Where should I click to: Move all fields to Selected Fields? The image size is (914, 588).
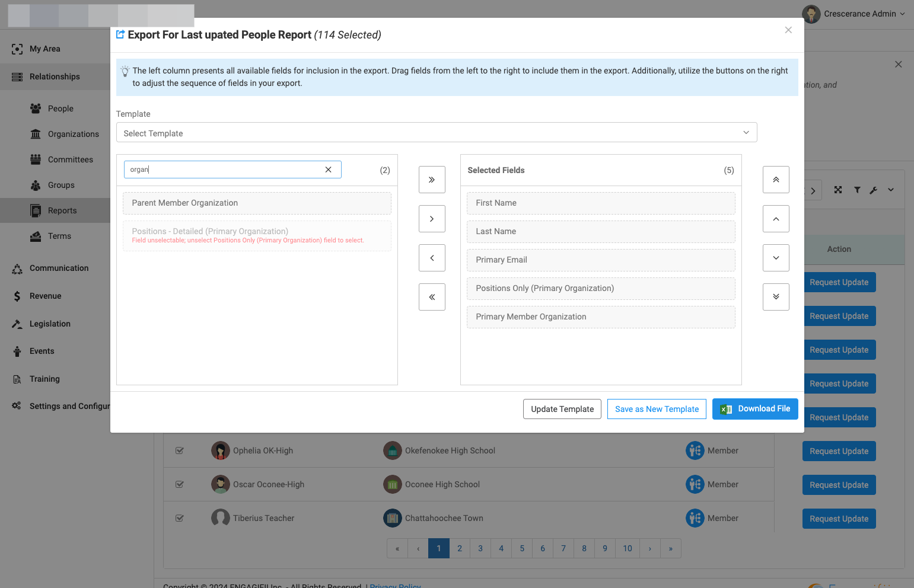(x=432, y=180)
